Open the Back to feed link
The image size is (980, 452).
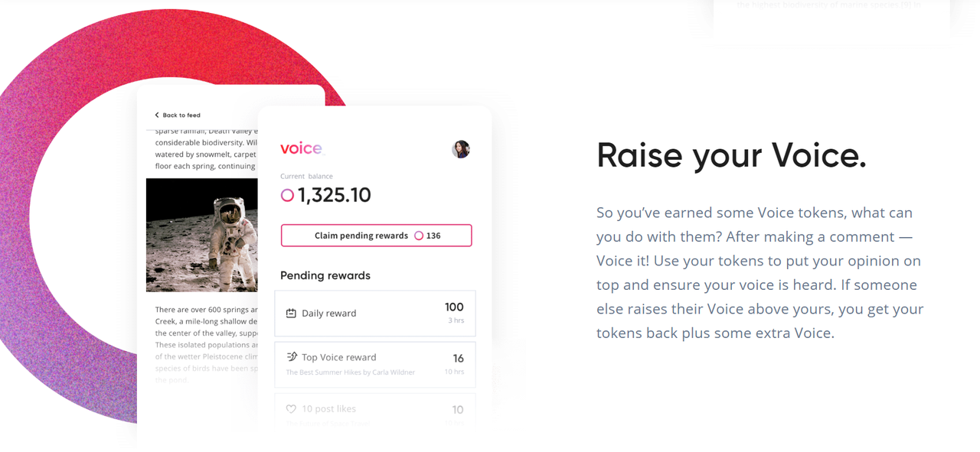178,115
